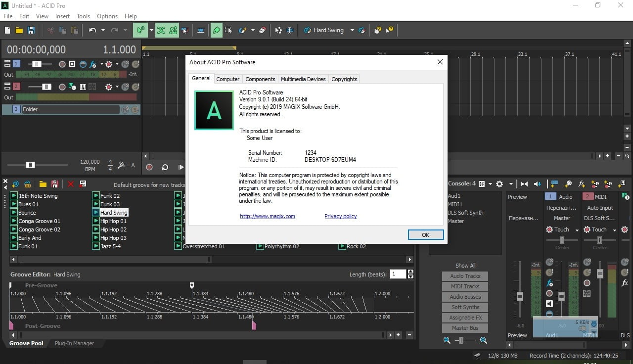The image size is (633, 364).
Task: Open a project using the folder icon in the main toolbar
Action: click(x=19, y=30)
